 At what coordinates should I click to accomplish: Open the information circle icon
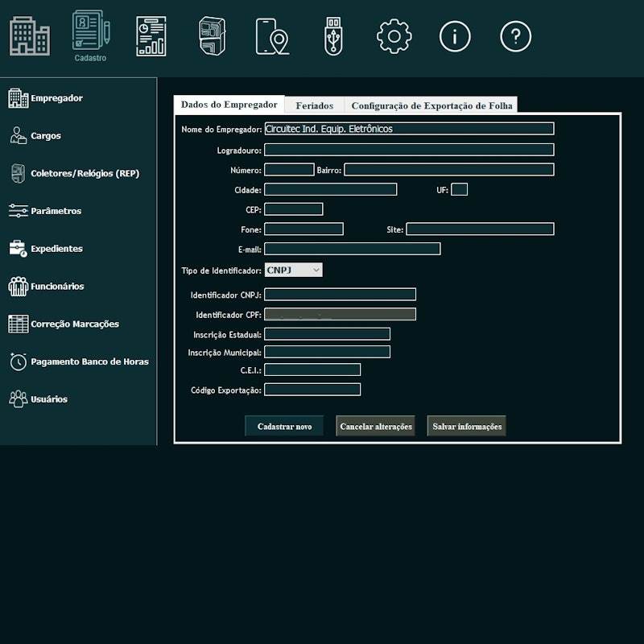pyautogui.click(x=455, y=36)
